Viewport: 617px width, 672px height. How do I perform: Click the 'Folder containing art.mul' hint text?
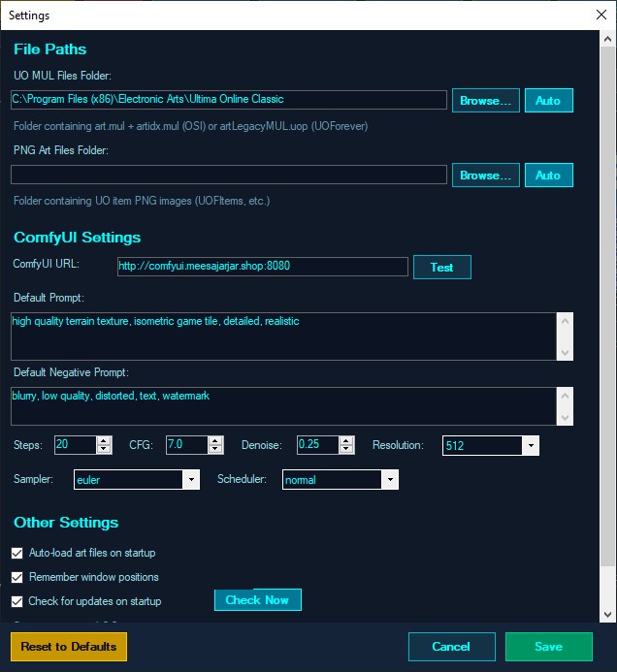[x=191, y=126]
